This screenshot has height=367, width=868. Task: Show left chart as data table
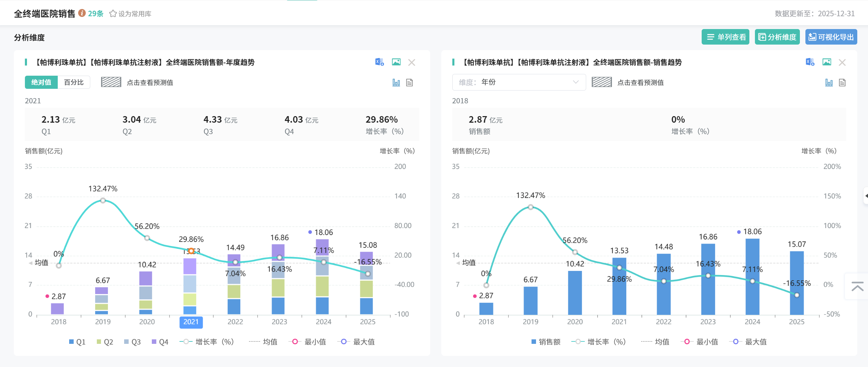(409, 83)
